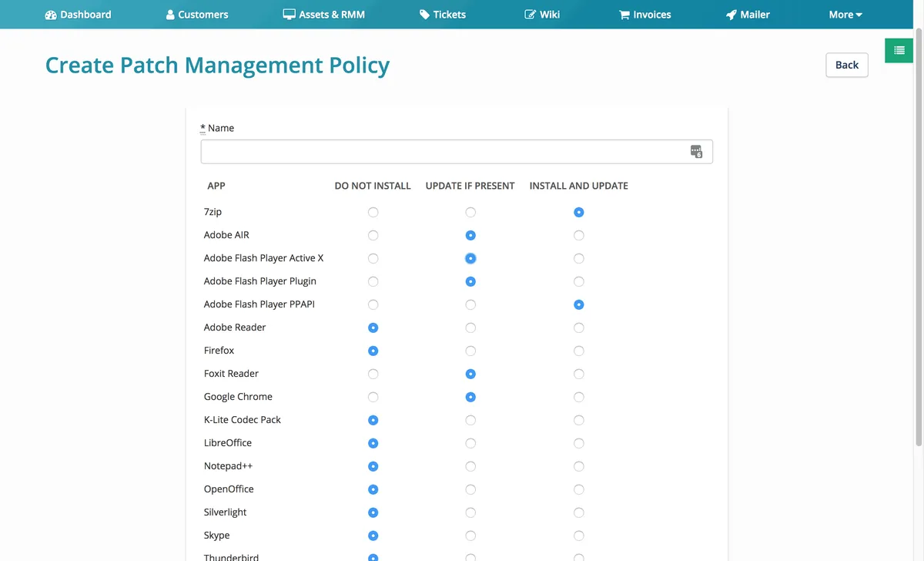Expand the More dropdown menu

tap(845, 15)
